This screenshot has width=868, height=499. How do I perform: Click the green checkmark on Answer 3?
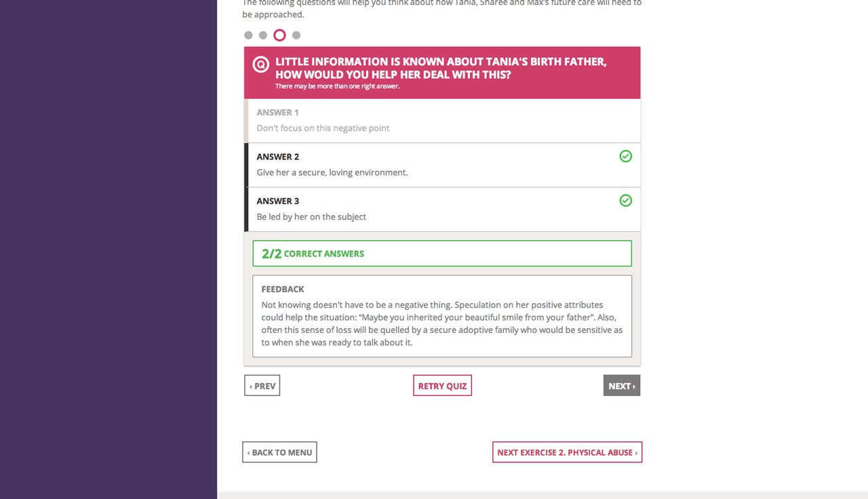(x=625, y=201)
